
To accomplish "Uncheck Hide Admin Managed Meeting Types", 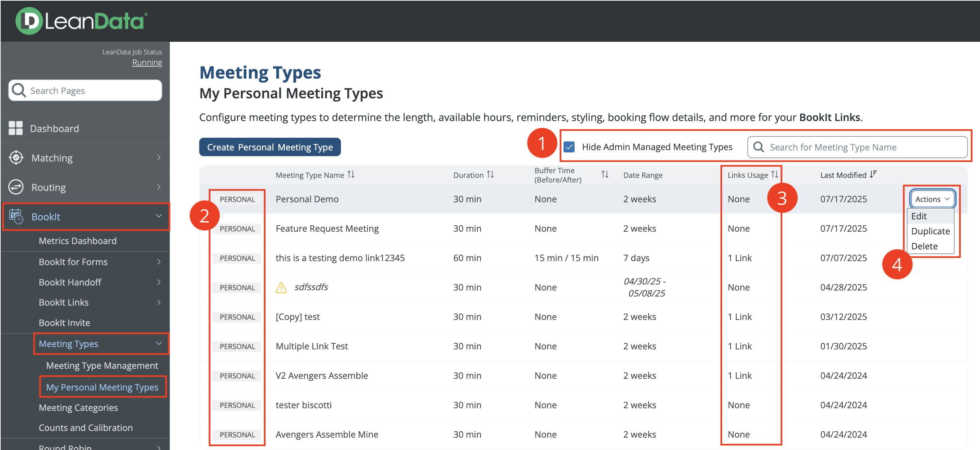I will pos(569,147).
